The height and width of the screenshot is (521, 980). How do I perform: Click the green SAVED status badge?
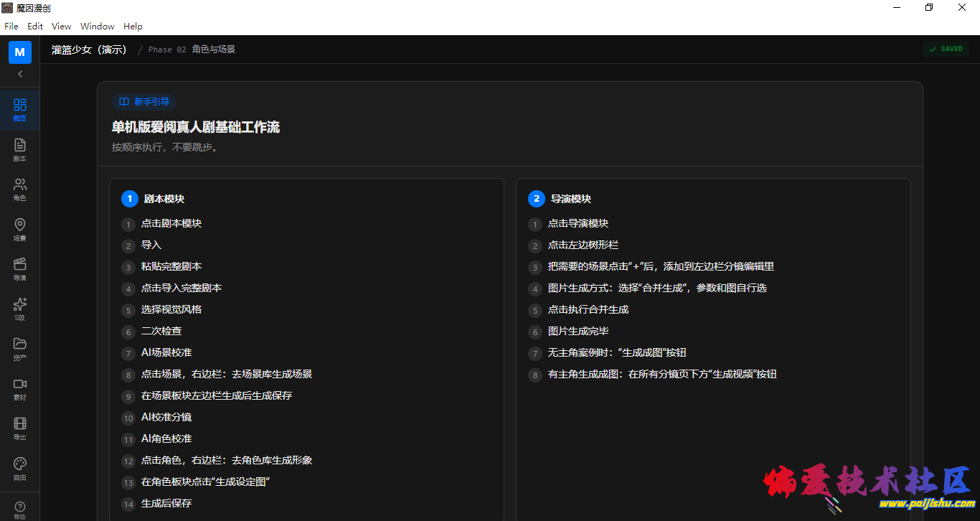click(x=946, y=49)
